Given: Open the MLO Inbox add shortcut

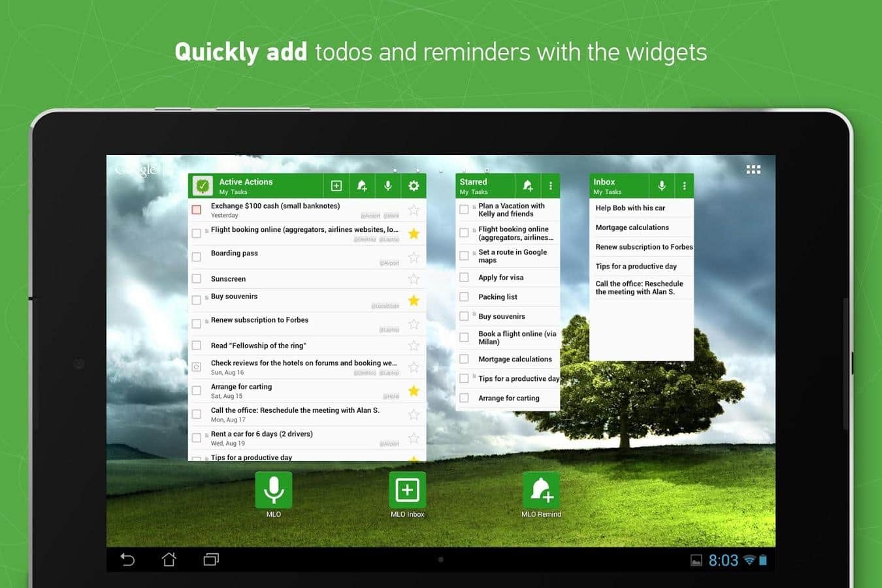Looking at the screenshot, I should pos(407,490).
